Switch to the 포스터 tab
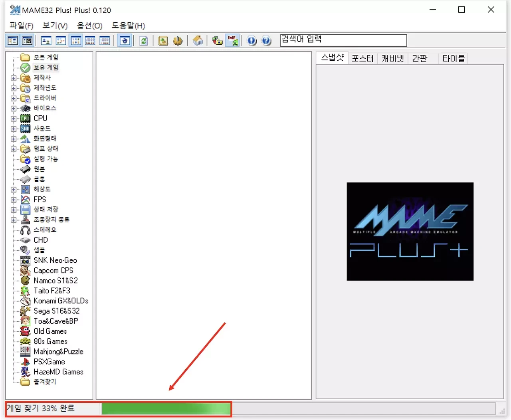Screen dimensions: 511x420 (x=362, y=58)
